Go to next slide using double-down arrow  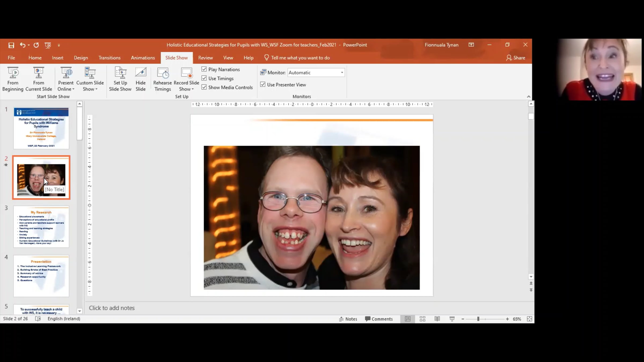(x=531, y=290)
